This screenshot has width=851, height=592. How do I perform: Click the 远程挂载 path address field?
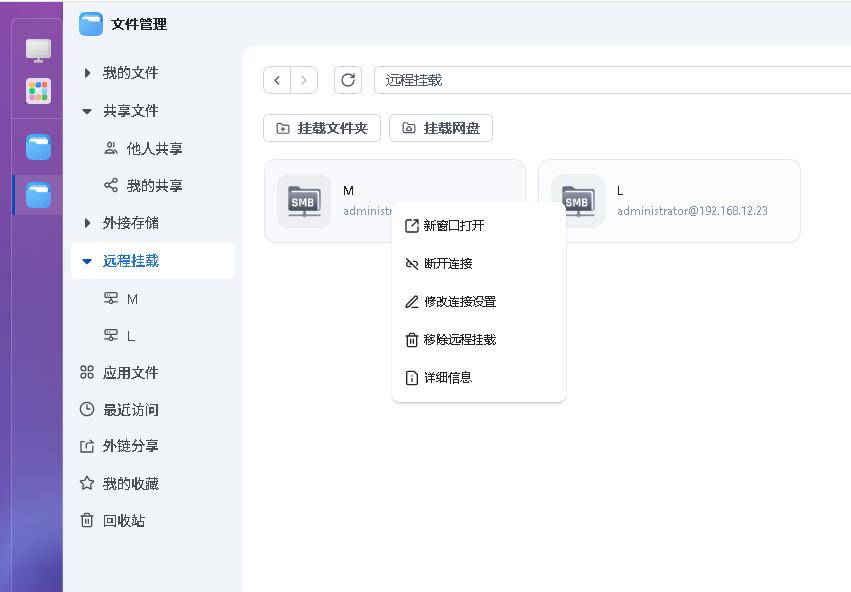click(x=610, y=80)
